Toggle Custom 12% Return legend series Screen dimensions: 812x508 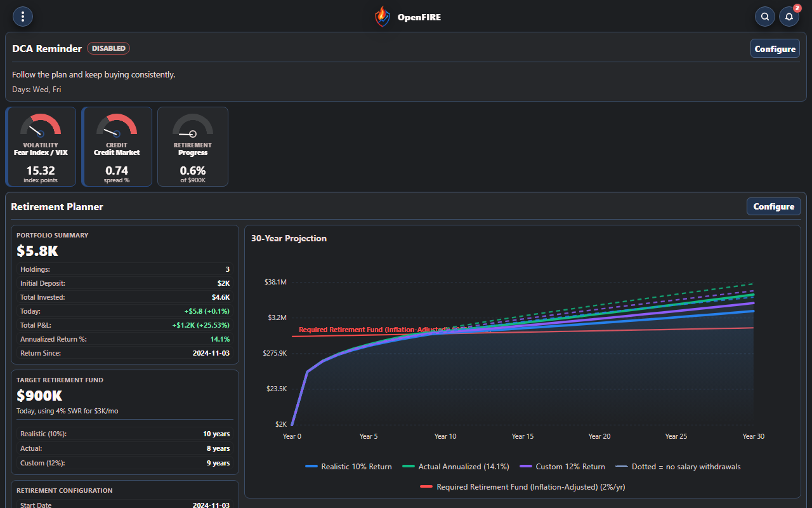562,467
